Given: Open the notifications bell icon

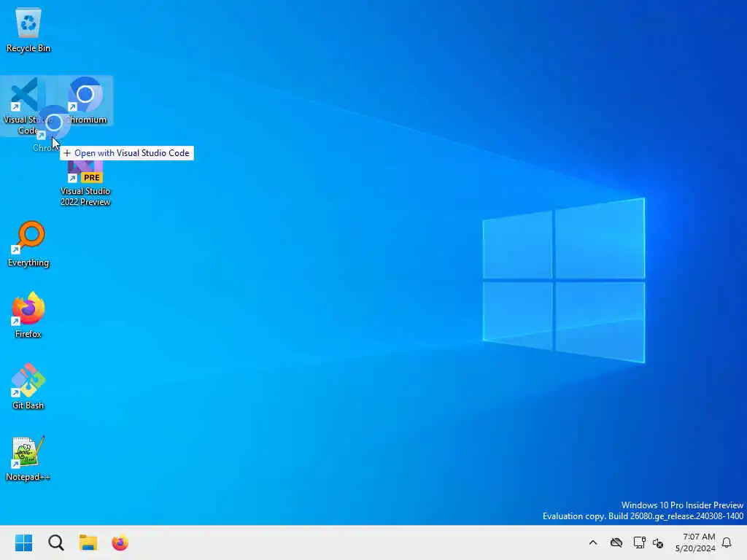Looking at the screenshot, I should 727,542.
